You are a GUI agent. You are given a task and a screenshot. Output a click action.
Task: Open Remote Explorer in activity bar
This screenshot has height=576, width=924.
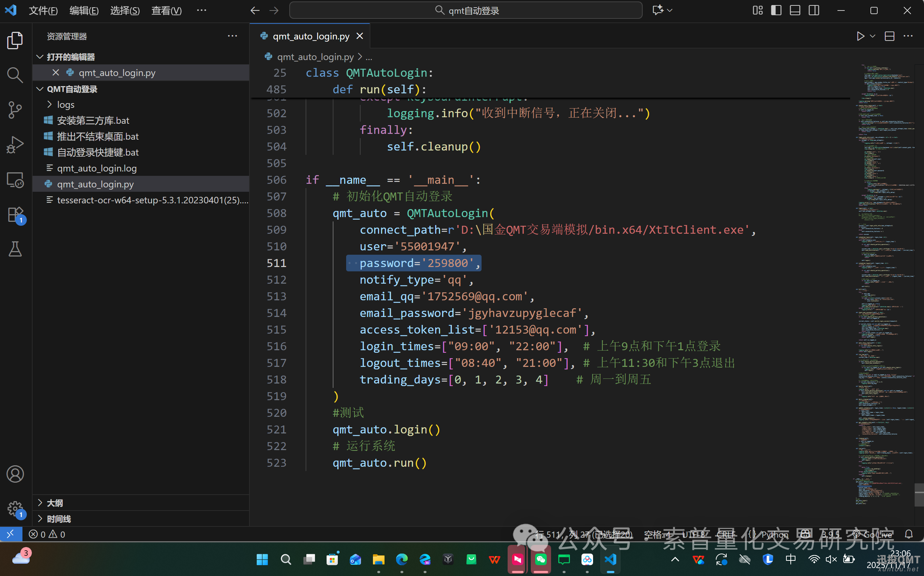[15, 180]
